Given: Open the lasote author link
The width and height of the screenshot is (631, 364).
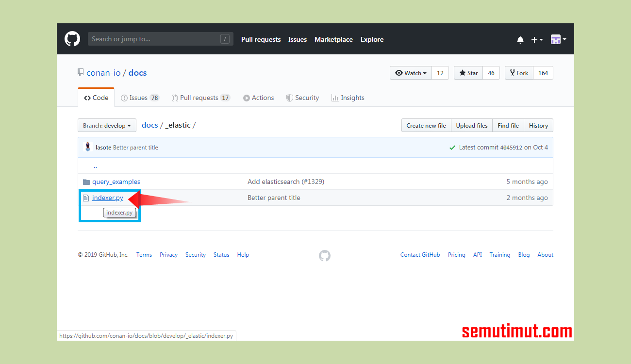Looking at the screenshot, I should pos(103,148).
